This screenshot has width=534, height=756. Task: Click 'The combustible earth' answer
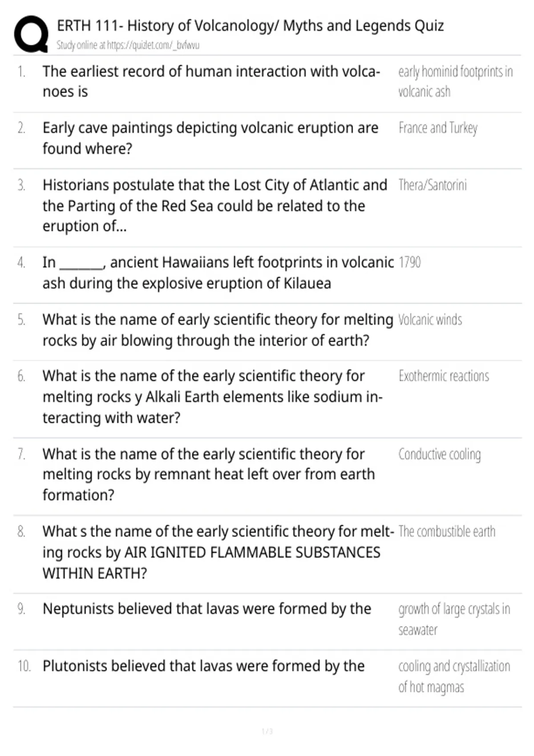(x=447, y=531)
